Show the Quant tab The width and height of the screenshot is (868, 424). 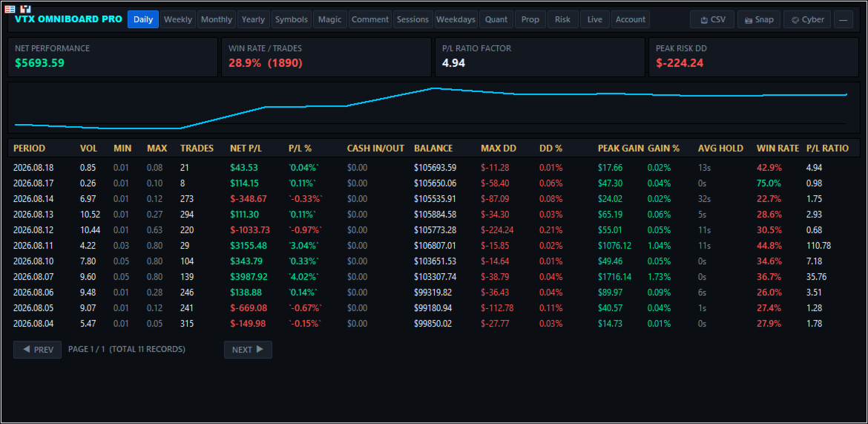496,19
